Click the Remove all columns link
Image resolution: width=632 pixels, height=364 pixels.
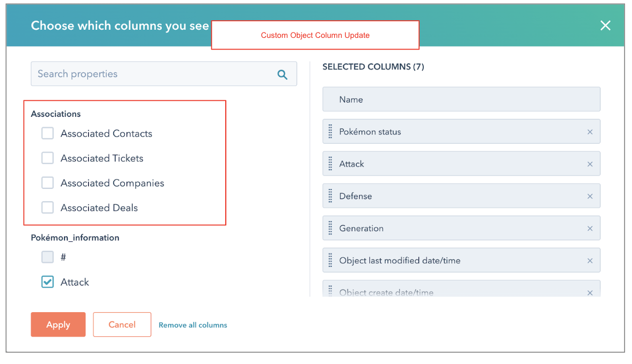[193, 325]
